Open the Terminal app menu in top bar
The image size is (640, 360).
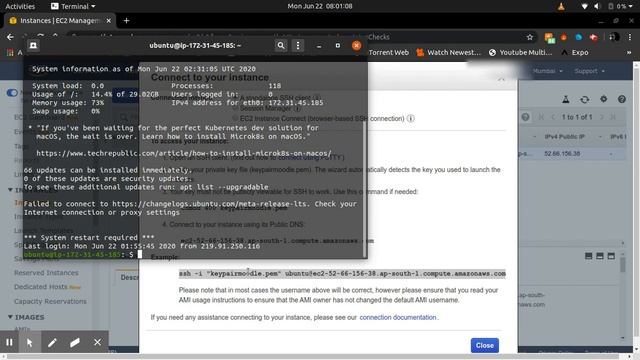(73, 6)
